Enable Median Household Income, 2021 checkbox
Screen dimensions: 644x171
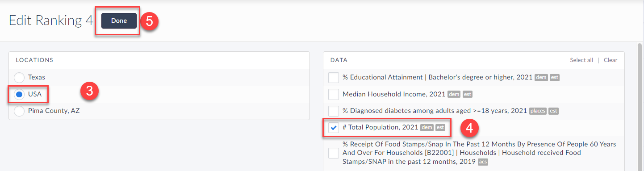click(x=334, y=94)
